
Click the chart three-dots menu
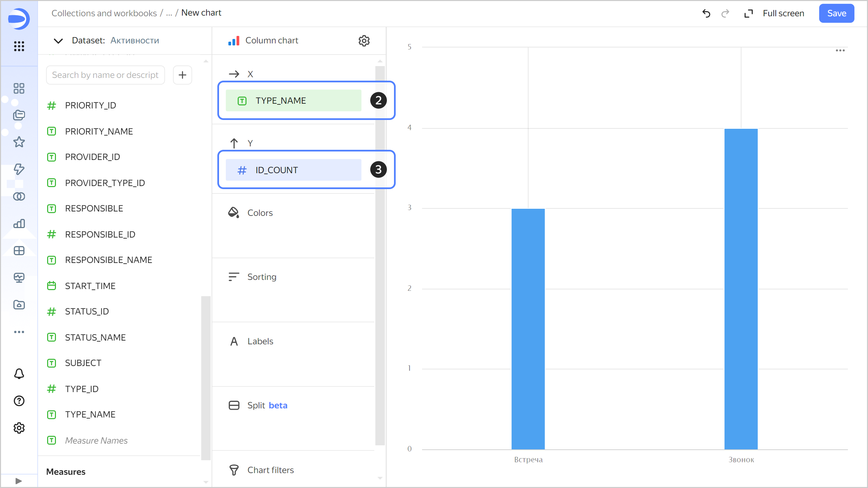coord(840,50)
